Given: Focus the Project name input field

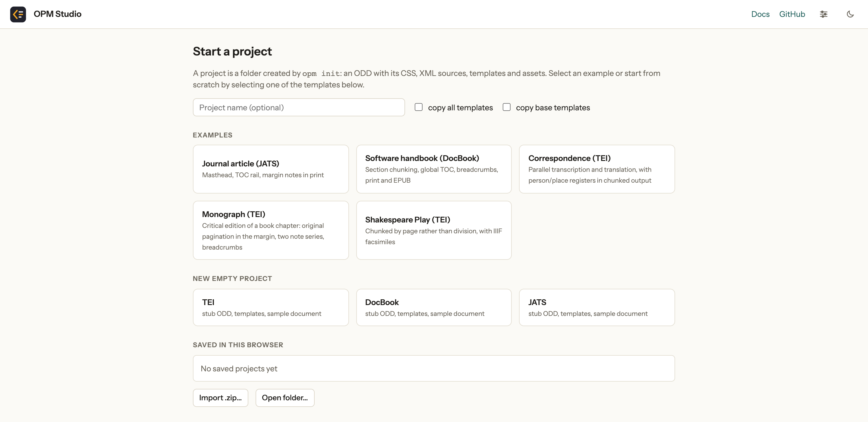Looking at the screenshot, I should point(299,108).
